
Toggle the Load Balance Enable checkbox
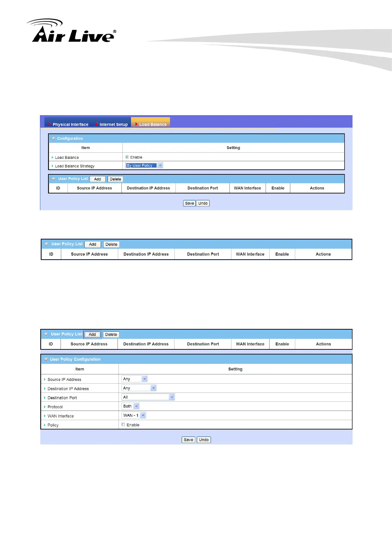127,157
